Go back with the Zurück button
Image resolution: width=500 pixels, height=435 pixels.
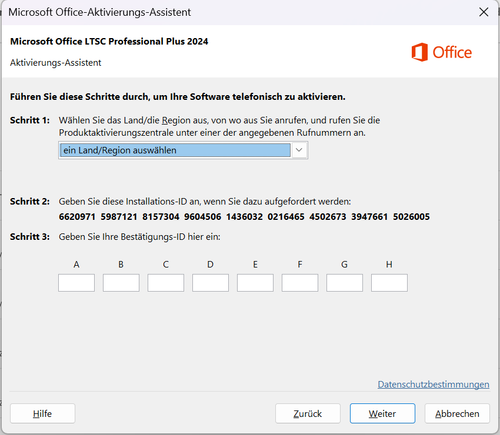coord(308,414)
